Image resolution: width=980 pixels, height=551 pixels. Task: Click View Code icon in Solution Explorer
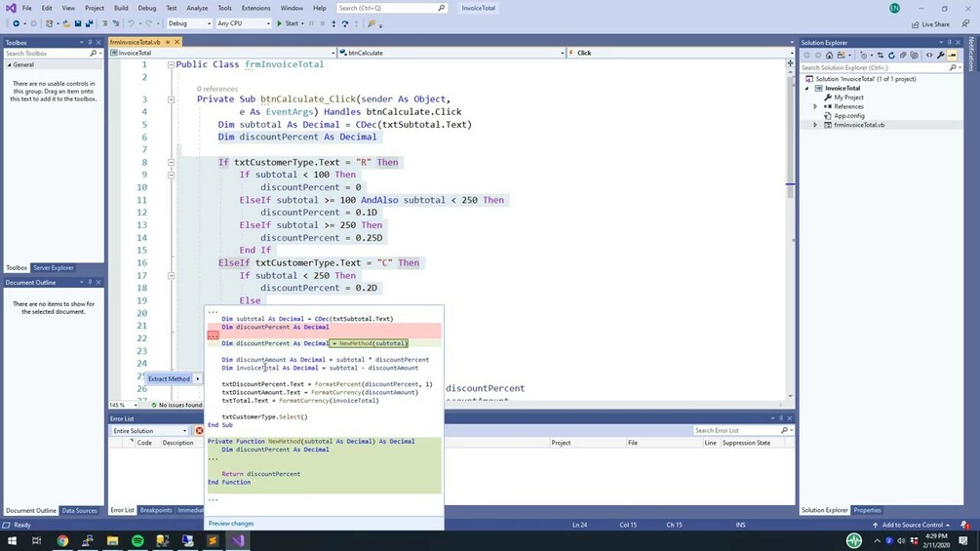(x=929, y=55)
